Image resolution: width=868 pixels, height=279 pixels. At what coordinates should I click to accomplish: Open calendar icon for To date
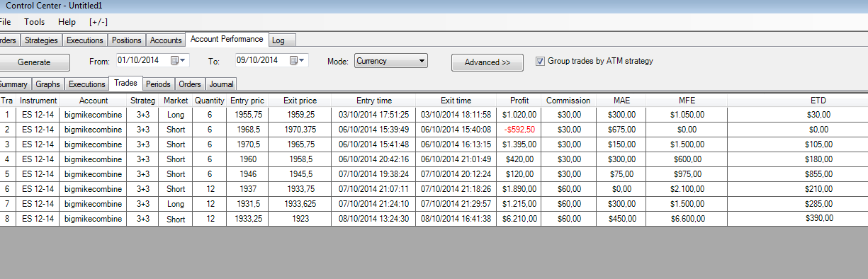294,61
